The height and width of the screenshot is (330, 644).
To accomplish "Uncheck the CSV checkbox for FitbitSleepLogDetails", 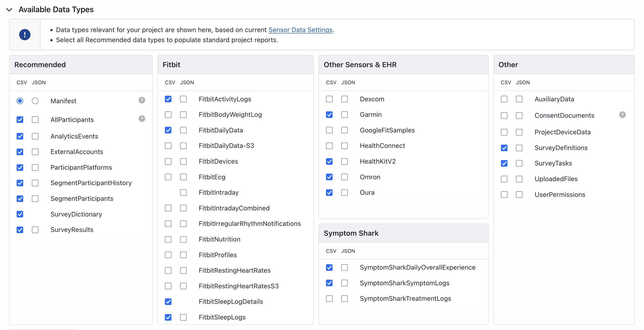I will 168,301.
